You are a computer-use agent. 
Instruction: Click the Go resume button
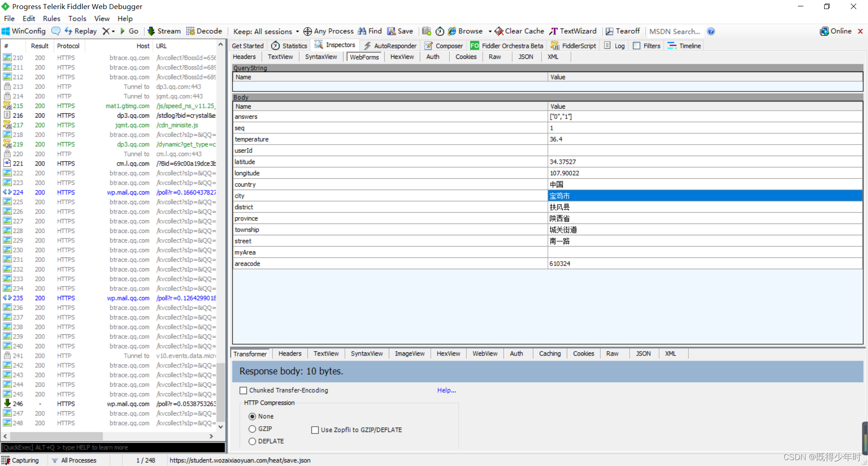(129, 31)
